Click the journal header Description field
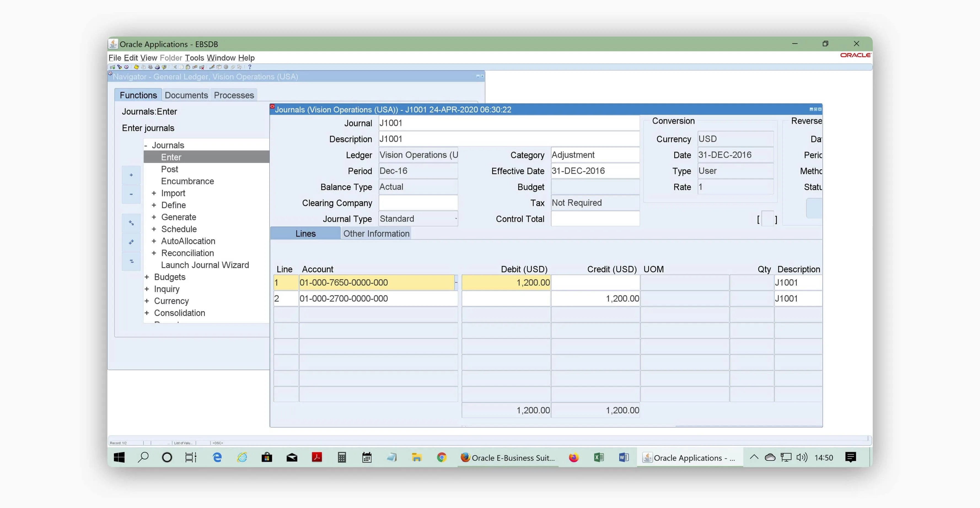 pyautogui.click(x=509, y=139)
